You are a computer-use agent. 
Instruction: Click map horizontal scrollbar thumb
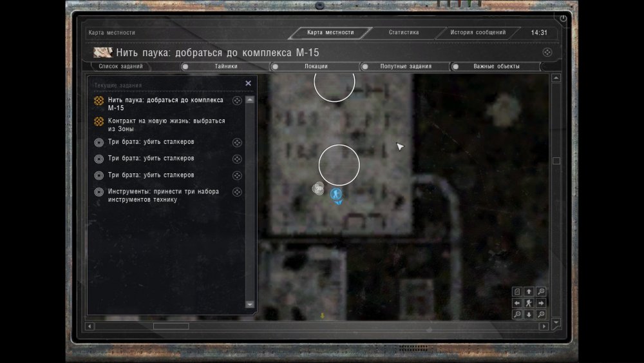(x=171, y=326)
